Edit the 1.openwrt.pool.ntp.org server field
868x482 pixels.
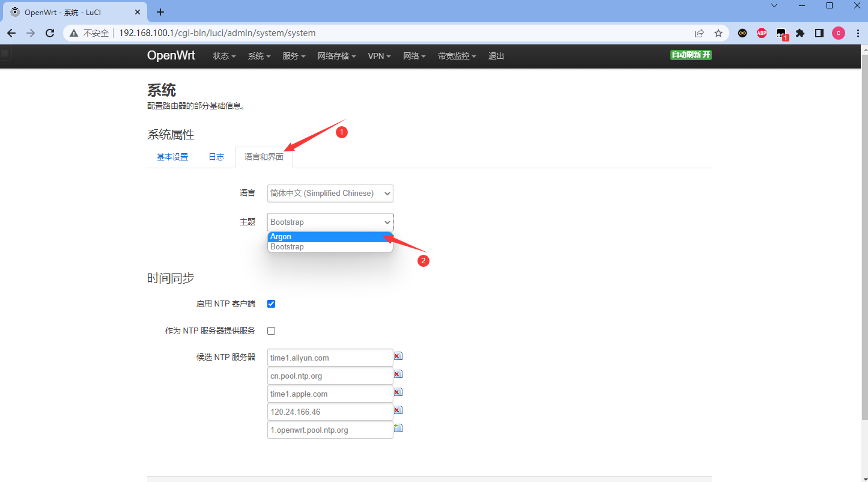[330, 430]
